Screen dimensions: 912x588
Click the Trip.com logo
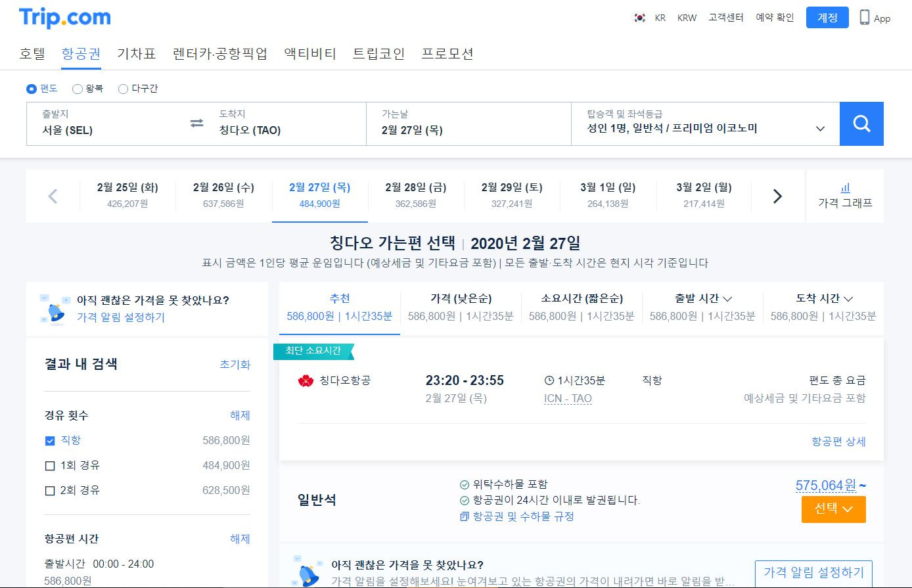[x=64, y=18]
